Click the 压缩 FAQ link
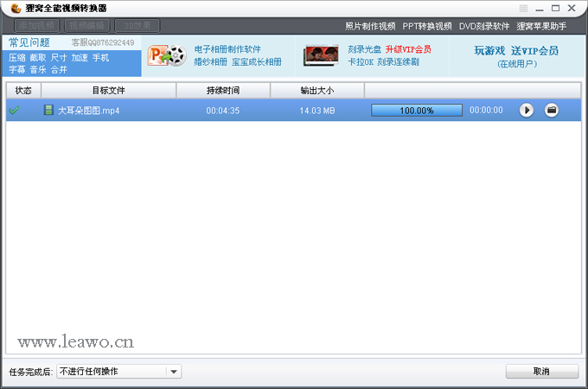This screenshot has height=389, width=588. [17, 58]
